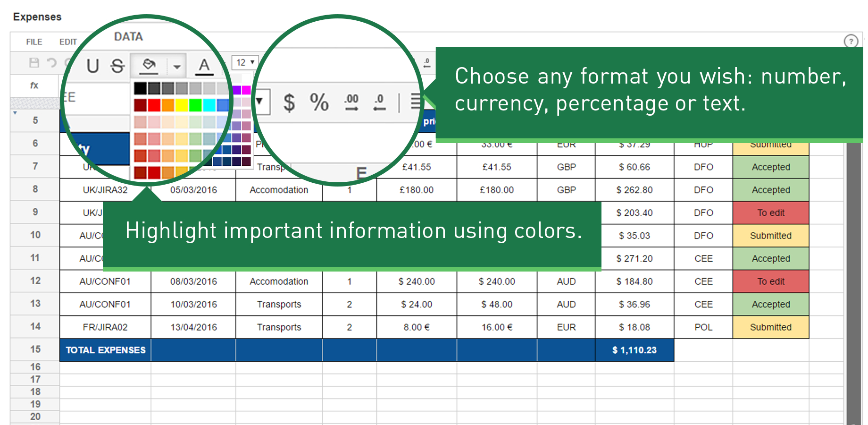Select row header 12
868x425 pixels.
(x=35, y=281)
